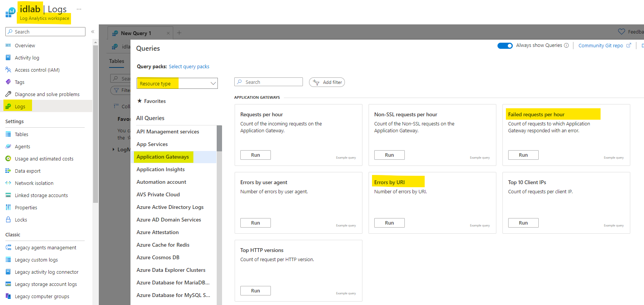Open the Community Git repo link
644x305 pixels.
[605, 45]
